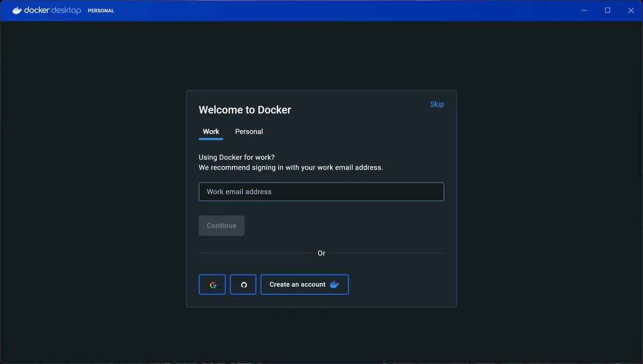Click the disabled Continue button

221,225
